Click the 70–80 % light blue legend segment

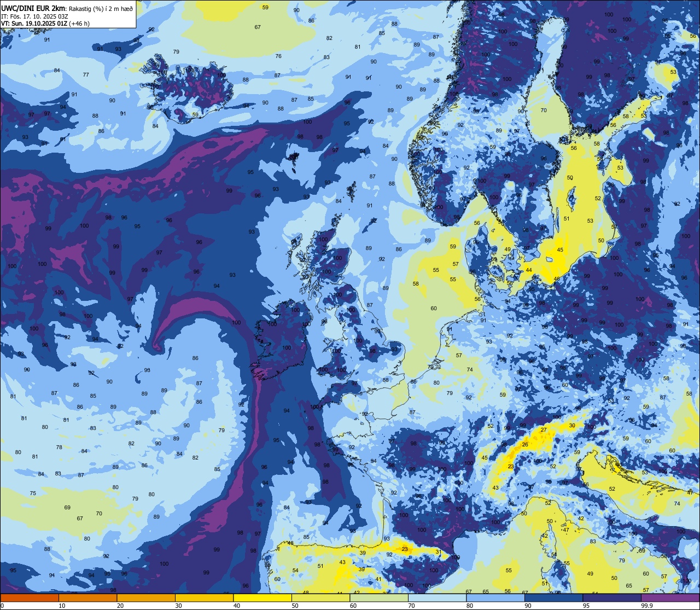(x=437, y=597)
